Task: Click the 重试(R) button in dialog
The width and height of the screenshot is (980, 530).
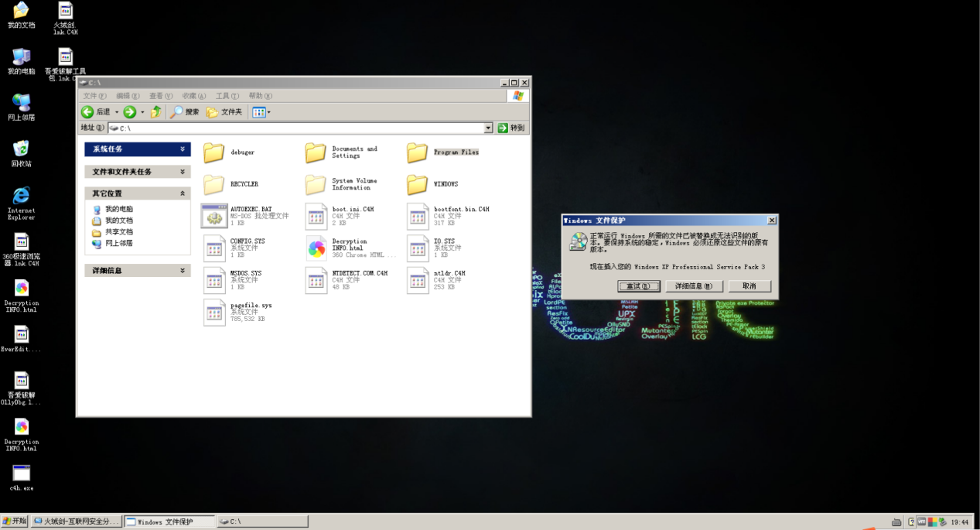Action: 638,286
